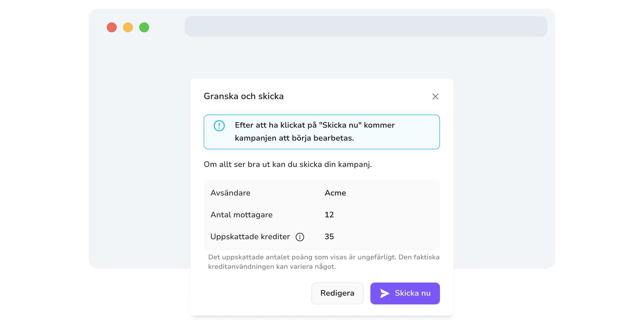Image resolution: width=644 pixels, height=325 pixels.
Task: Click the red window dot
Action: pos(112,27)
